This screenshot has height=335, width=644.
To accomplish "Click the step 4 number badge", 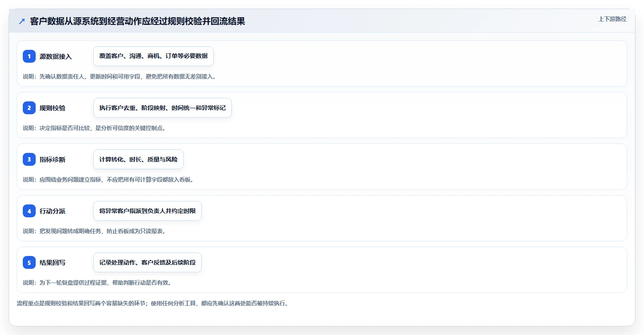I will 29,211.
